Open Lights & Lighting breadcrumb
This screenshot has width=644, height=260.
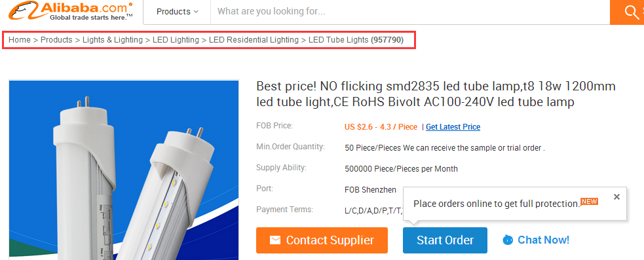coord(113,40)
